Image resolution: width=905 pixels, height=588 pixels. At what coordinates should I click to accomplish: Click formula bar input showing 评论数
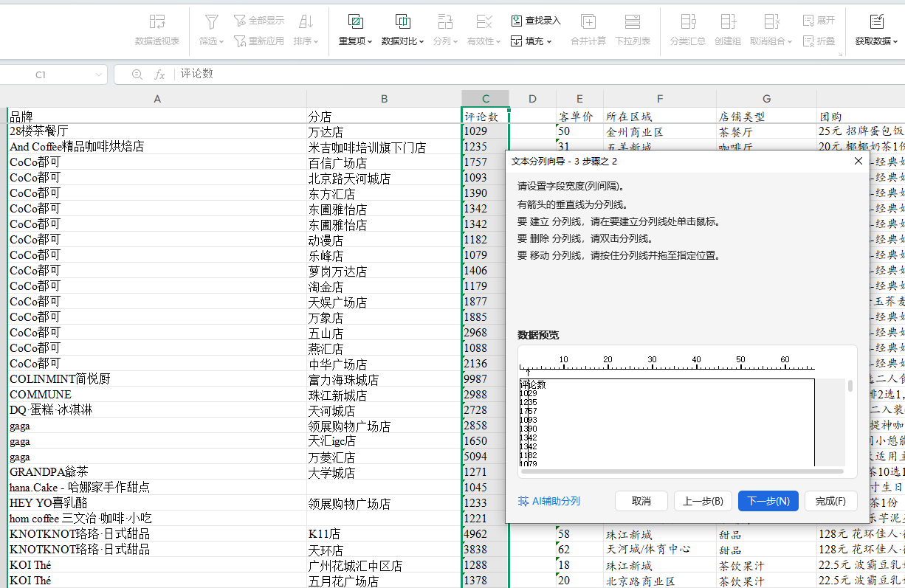point(539,75)
